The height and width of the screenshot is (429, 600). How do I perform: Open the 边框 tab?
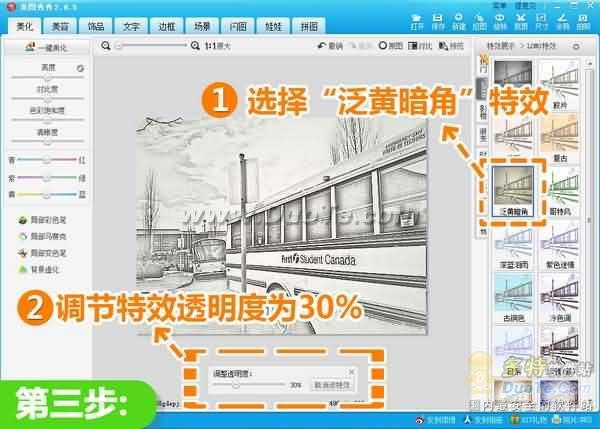(166, 26)
